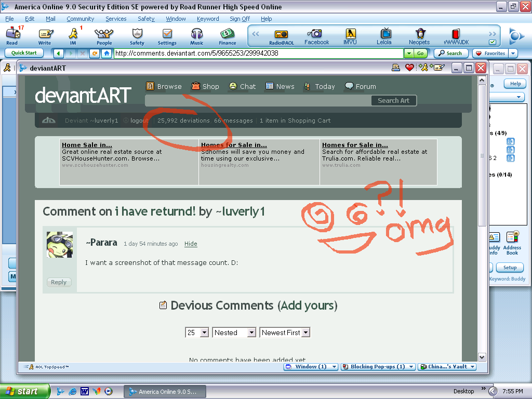The width and height of the screenshot is (532, 399).
Task: Reply to Parara's comment
Action: [59, 282]
